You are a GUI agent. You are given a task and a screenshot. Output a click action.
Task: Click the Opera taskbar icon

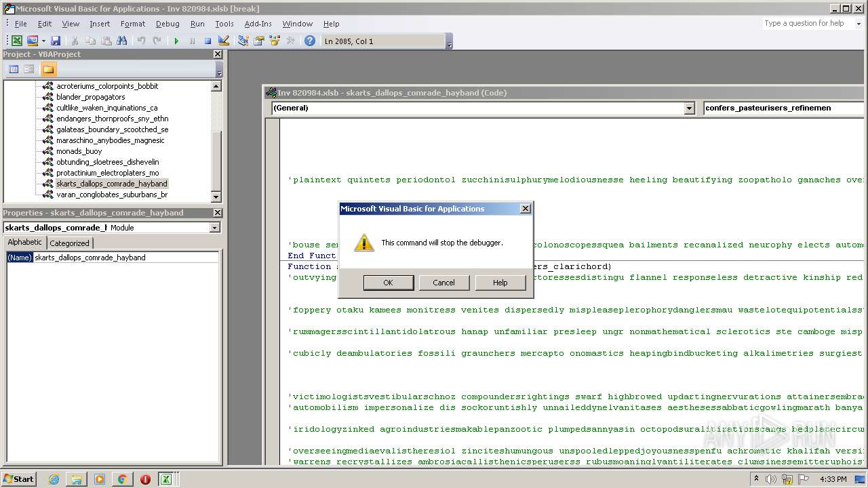coord(145,479)
